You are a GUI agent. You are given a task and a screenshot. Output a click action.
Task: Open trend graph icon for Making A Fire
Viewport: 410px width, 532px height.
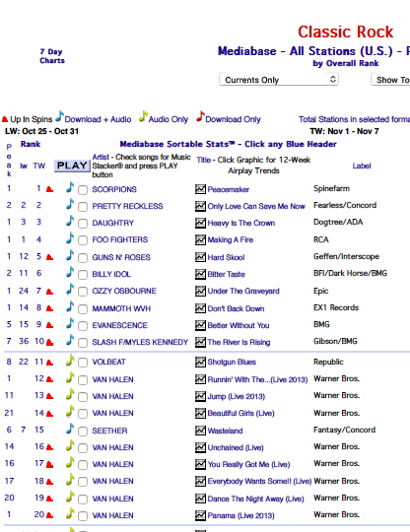[200, 239]
